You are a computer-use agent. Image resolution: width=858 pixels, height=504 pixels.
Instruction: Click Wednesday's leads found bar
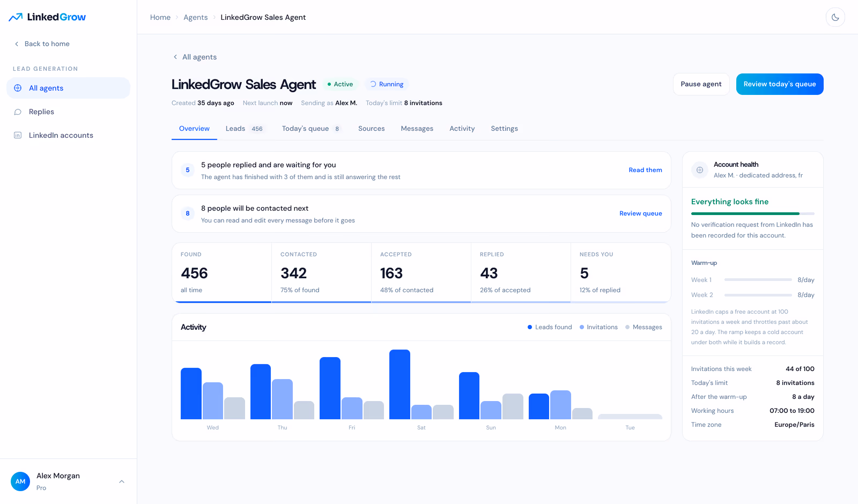(x=191, y=394)
